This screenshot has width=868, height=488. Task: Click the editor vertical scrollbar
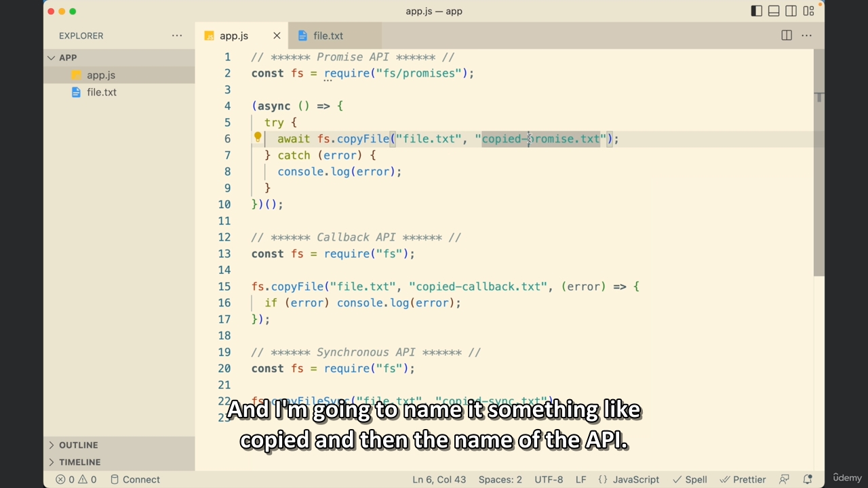coord(819,163)
